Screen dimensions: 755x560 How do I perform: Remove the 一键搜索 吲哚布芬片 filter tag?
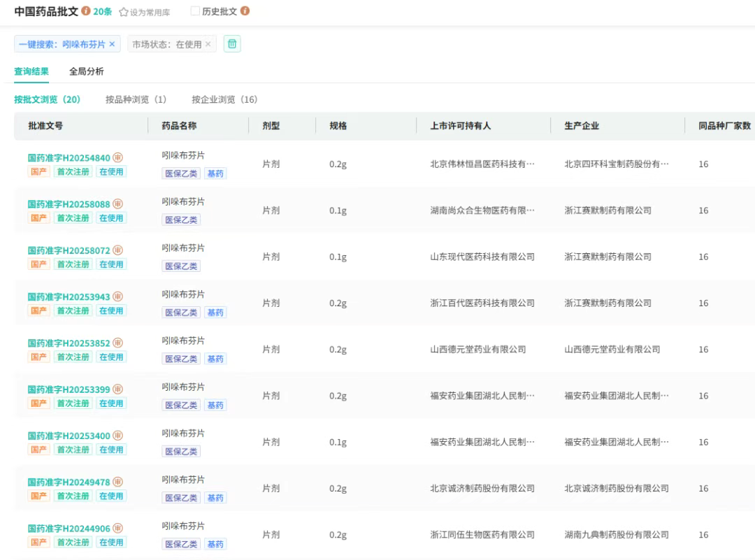coord(112,44)
